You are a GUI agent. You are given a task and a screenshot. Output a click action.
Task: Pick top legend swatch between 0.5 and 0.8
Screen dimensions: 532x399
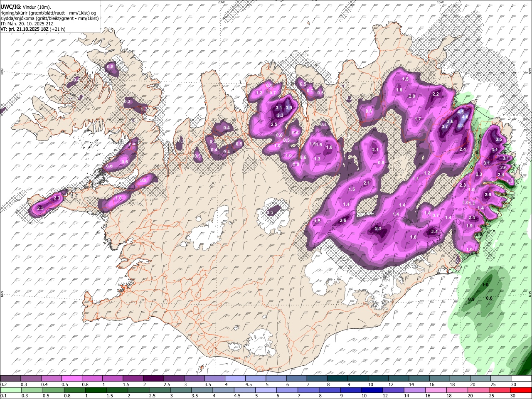click(x=72, y=379)
